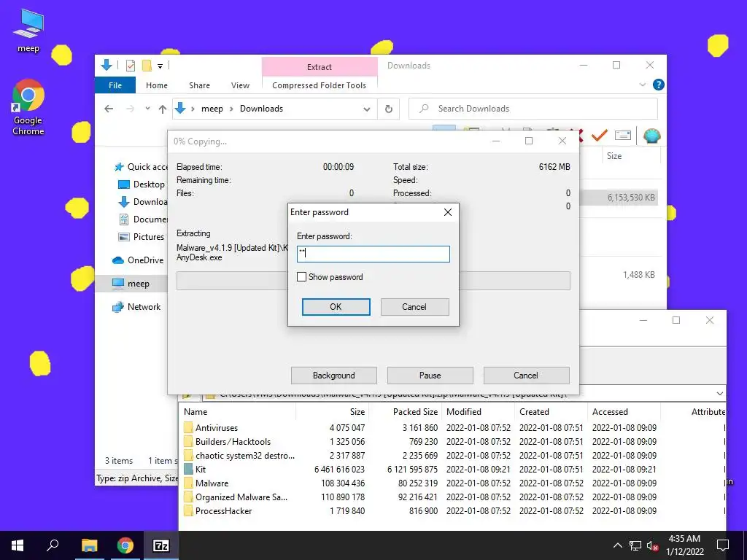Open the Windows Start menu
This screenshot has height=560, width=747.
pyautogui.click(x=18, y=545)
